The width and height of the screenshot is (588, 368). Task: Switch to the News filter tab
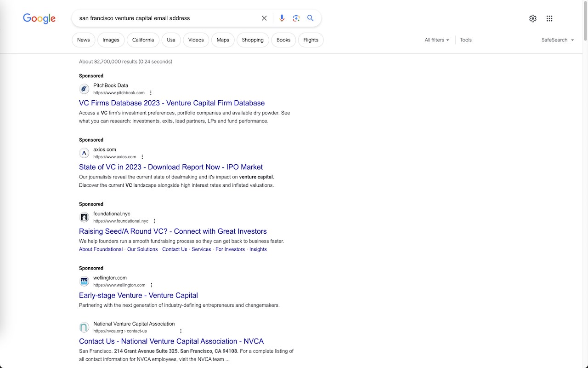click(x=84, y=40)
